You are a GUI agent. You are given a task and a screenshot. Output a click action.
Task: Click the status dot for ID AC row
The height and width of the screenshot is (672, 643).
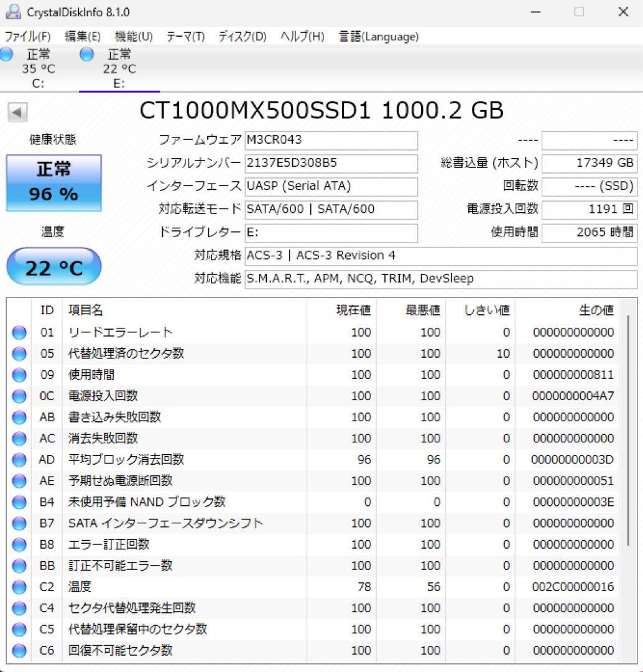coord(19,439)
